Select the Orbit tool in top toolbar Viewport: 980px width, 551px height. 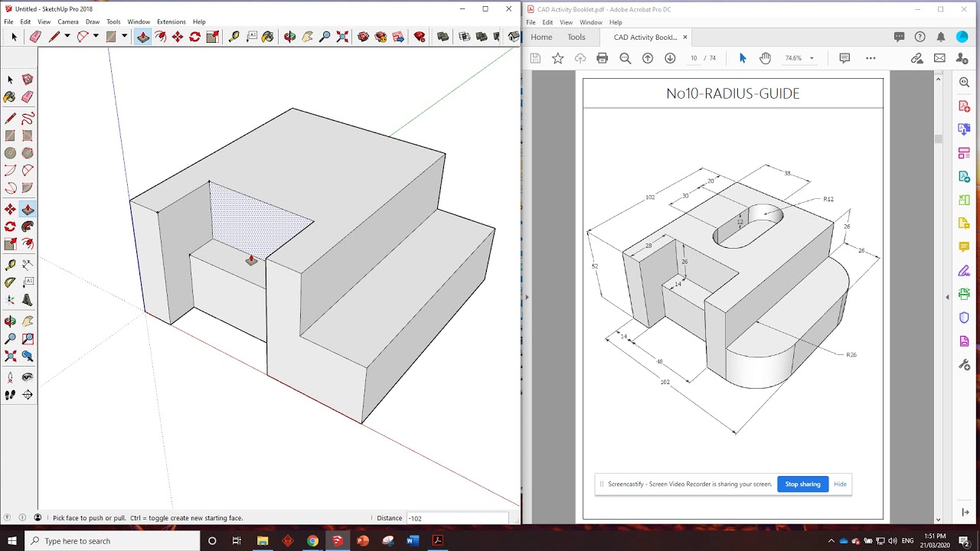click(289, 37)
